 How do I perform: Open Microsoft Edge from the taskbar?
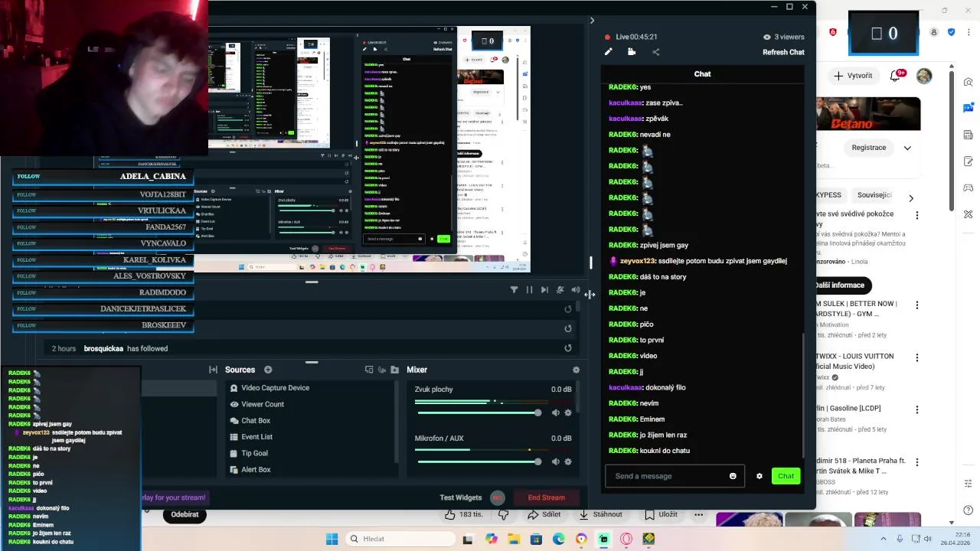pyautogui.click(x=559, y=539)
